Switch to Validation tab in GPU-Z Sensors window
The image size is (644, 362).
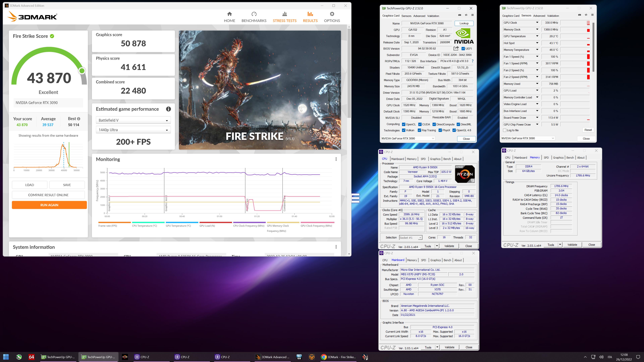click(553, 16)
